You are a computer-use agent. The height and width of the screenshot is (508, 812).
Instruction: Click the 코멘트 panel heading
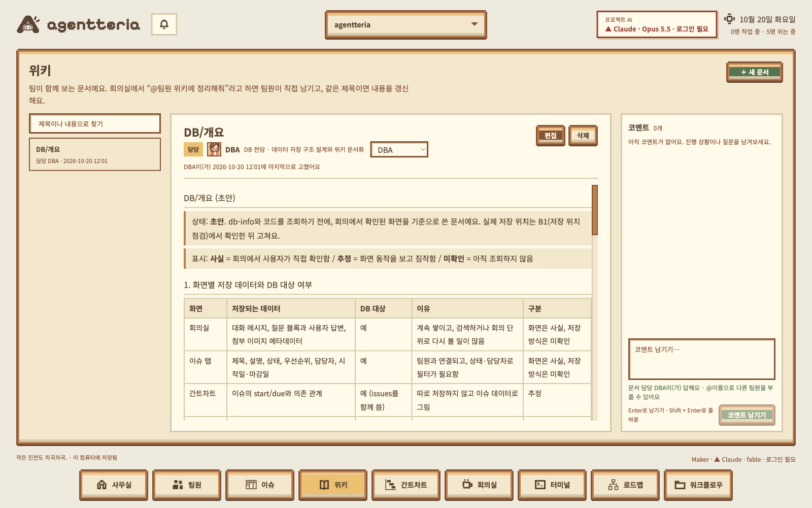click(x=638, y=128)
